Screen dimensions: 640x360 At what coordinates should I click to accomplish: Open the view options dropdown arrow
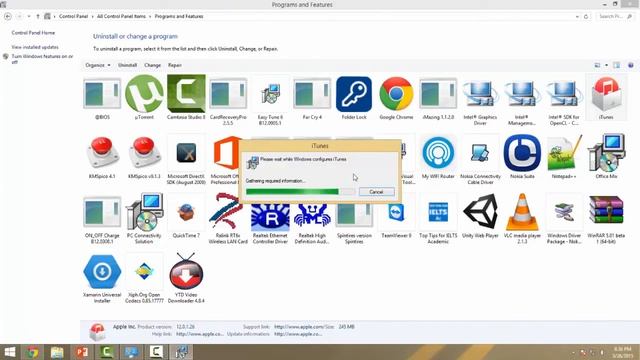point(606,65)
